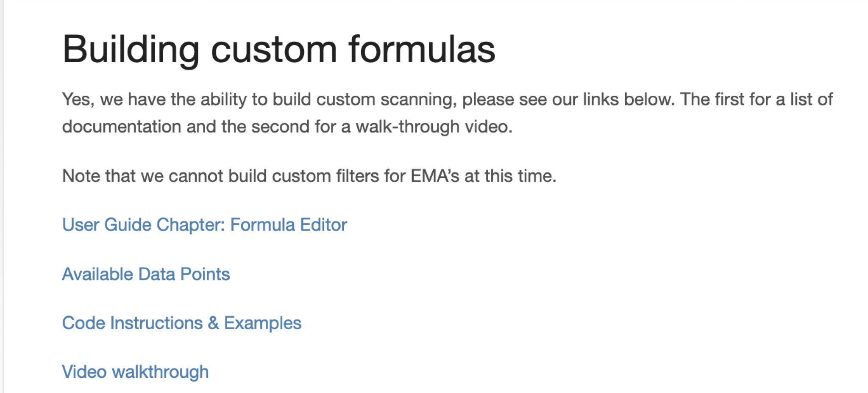The width and height of the screenshot is (868, 393).
Task: Click the word "formulas" in the heading
Action: 422,50
